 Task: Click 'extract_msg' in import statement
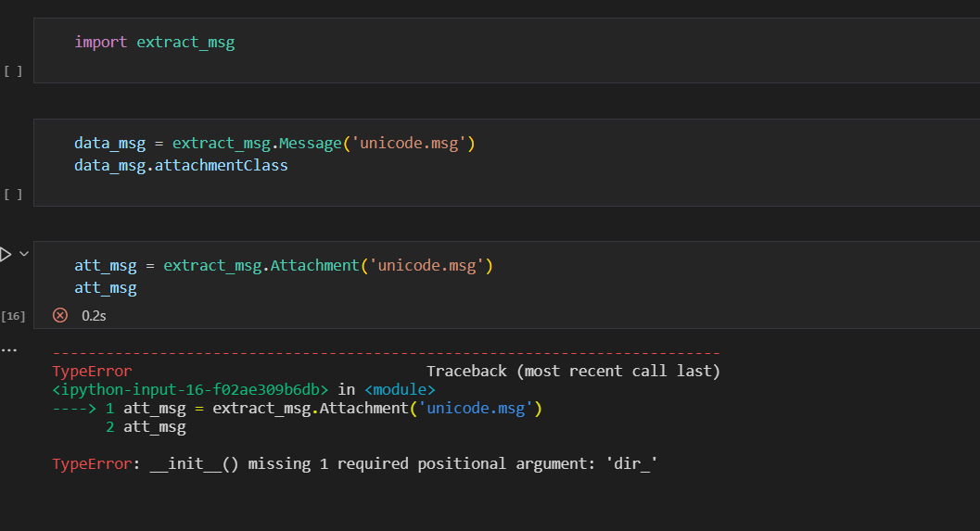[185, 43]
